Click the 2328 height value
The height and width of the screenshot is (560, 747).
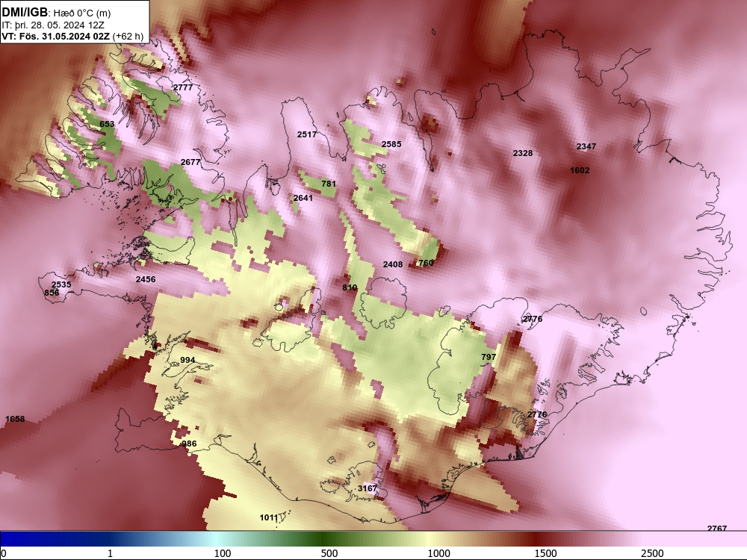pos(523,153)
